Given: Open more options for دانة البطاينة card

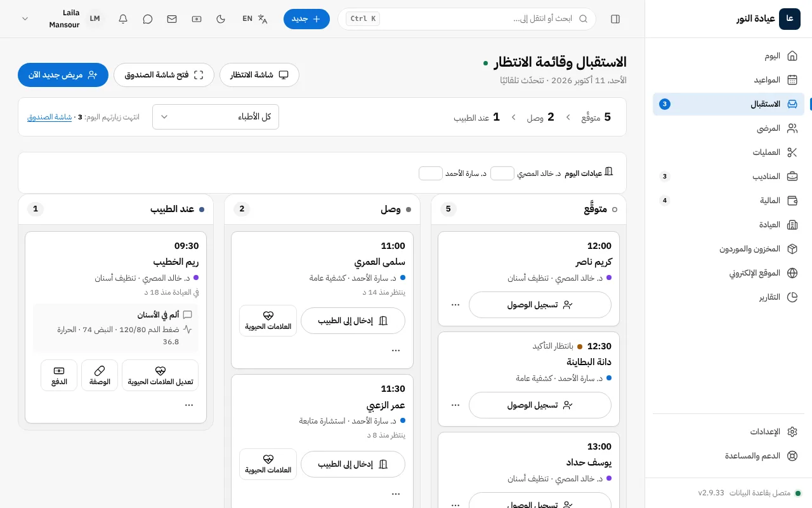Looking at the screenshot, I should pos(455,405).
